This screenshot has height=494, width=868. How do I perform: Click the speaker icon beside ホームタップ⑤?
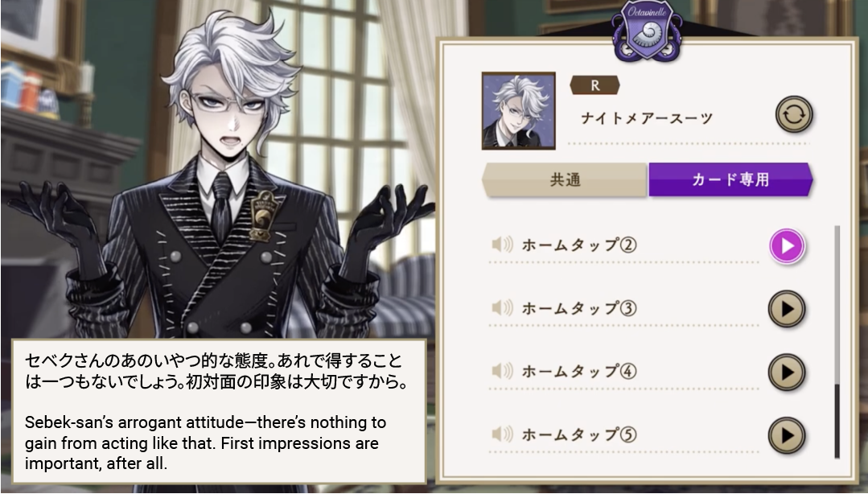pyautogui.click(x=502, y=434)
